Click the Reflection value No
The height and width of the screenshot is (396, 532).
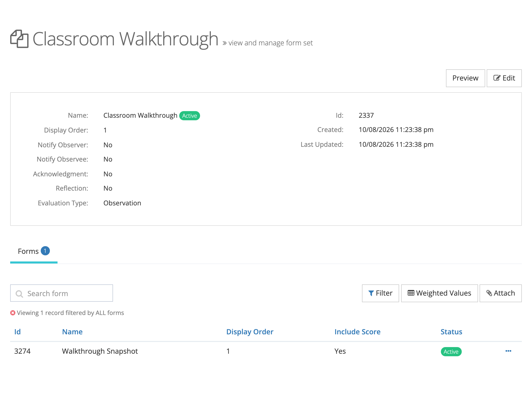pos(108,188)
